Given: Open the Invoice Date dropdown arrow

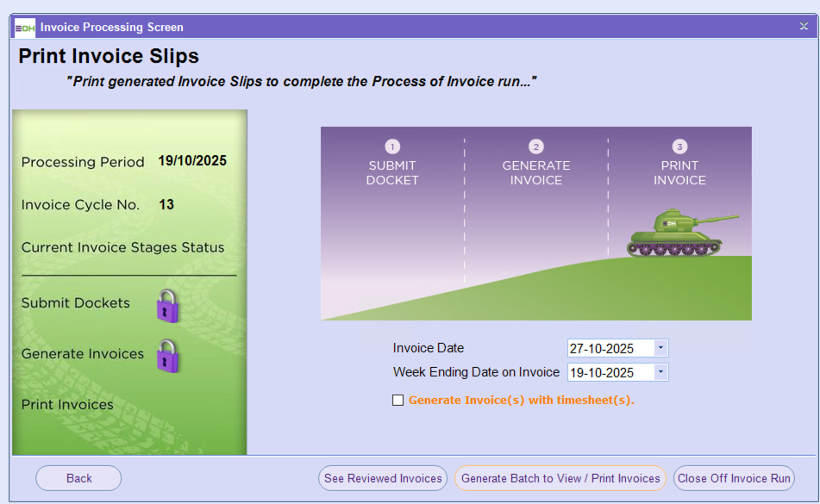Looking at the screenshot, I should click(660, 348).
